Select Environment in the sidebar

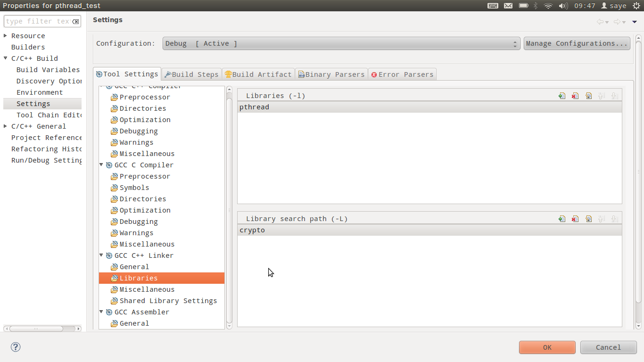coord(40,92)
